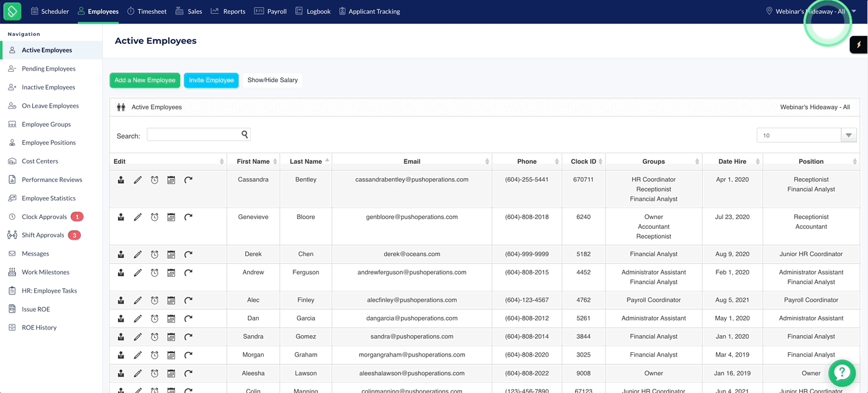Viewport: 868px width, 393px height.
Task: Click the green app logo in the top bar
Action: coord(12,11)
